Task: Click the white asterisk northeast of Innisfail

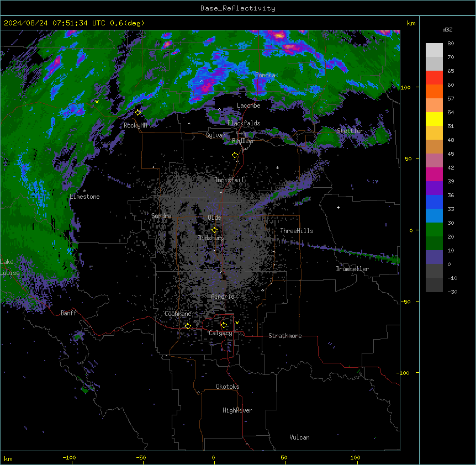Action: tap(277, 167)
